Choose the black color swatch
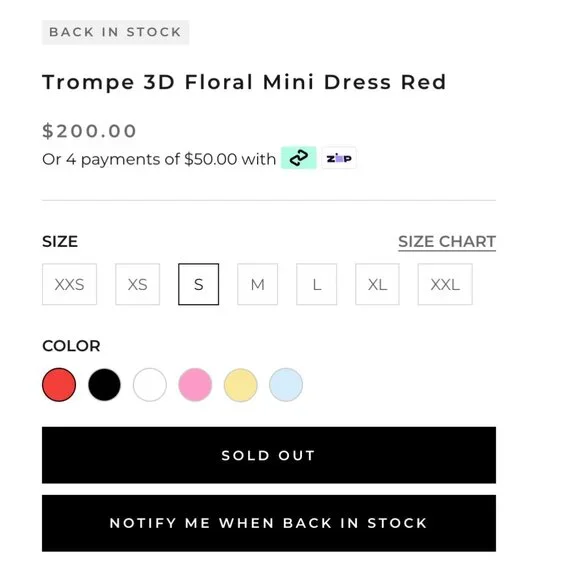Image resolution: width=580 pixels, height=580 pixels. point(104,385)
